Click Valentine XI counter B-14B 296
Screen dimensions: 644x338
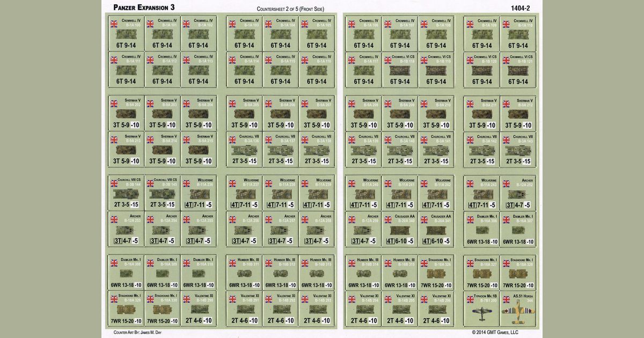pos(435,308)
